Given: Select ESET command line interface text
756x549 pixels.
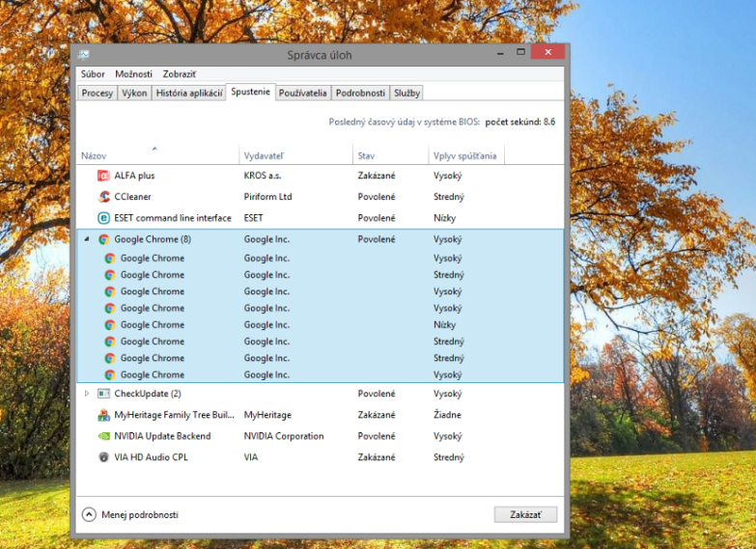Looking at the screenshot, I should [x=173, y=218].
